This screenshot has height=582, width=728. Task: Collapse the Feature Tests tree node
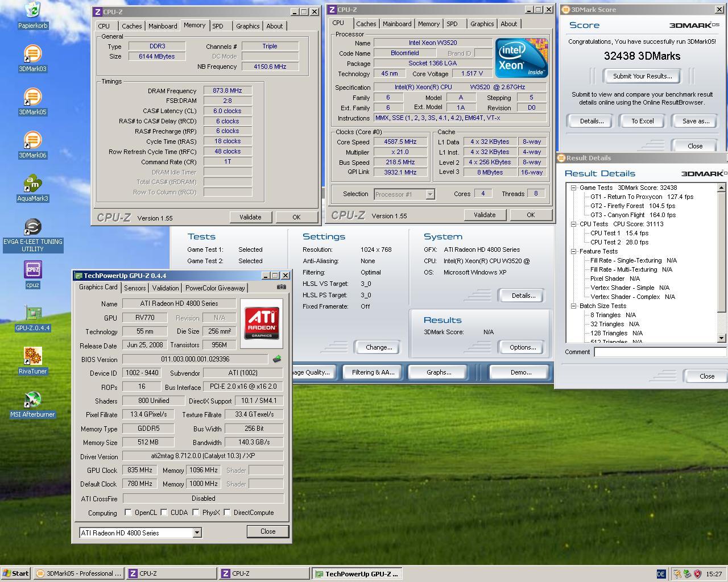click(x=574, y=251)
